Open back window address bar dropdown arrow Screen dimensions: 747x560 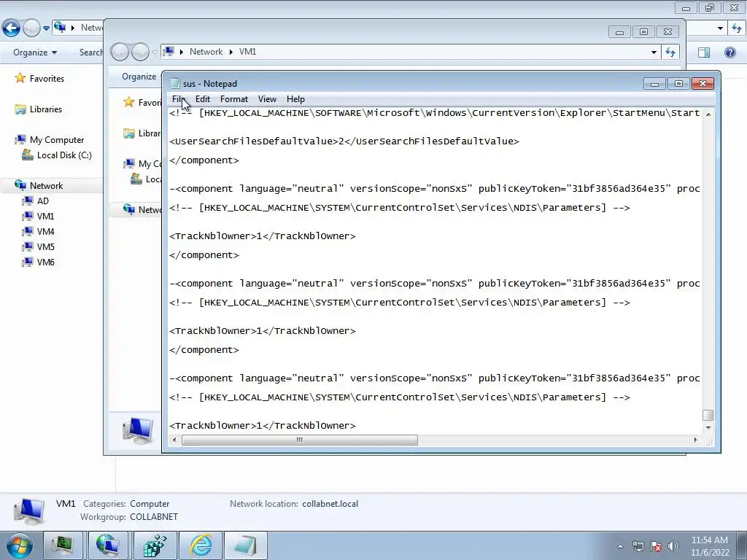720,28
